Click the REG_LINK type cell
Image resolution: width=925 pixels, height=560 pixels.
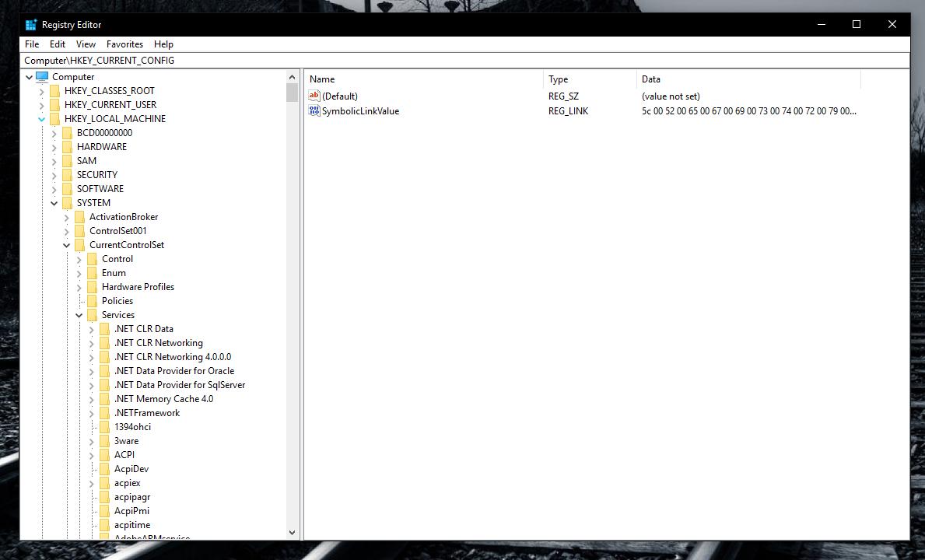pos(568,110)
